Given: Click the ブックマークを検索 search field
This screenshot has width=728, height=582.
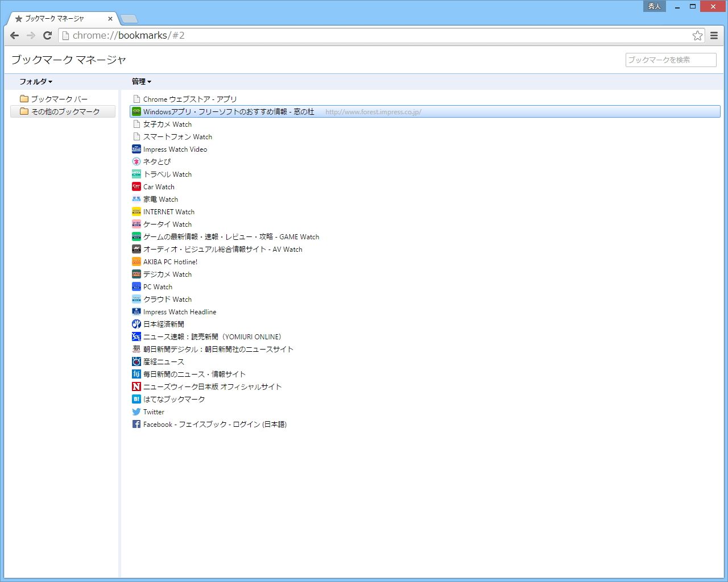Looking at the screenshot, I should pyautogui.click(x=671, y=60).
